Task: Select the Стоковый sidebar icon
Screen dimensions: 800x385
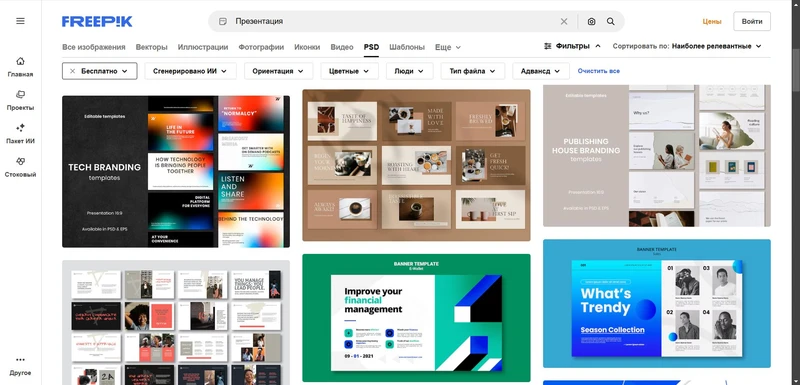Action: point(20,161)
